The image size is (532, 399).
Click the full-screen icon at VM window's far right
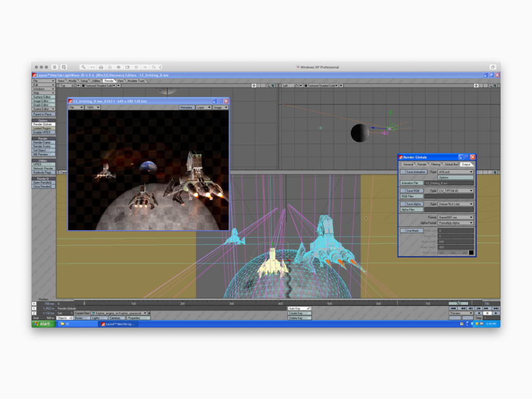[x=493, y=67]
